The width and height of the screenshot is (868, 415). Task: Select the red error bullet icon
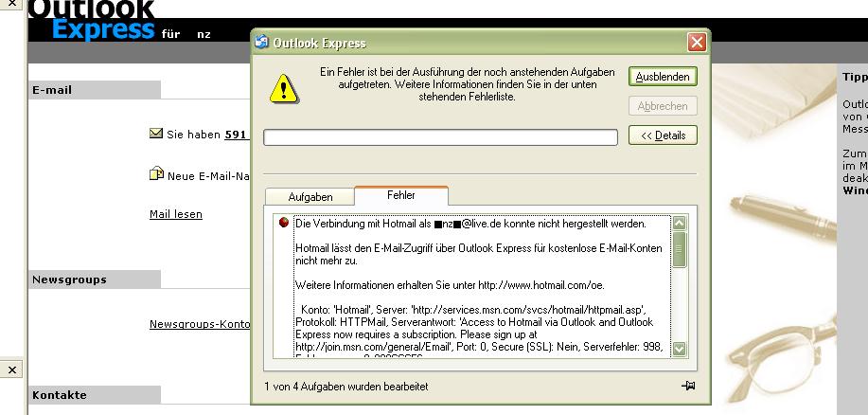[283, 222]
